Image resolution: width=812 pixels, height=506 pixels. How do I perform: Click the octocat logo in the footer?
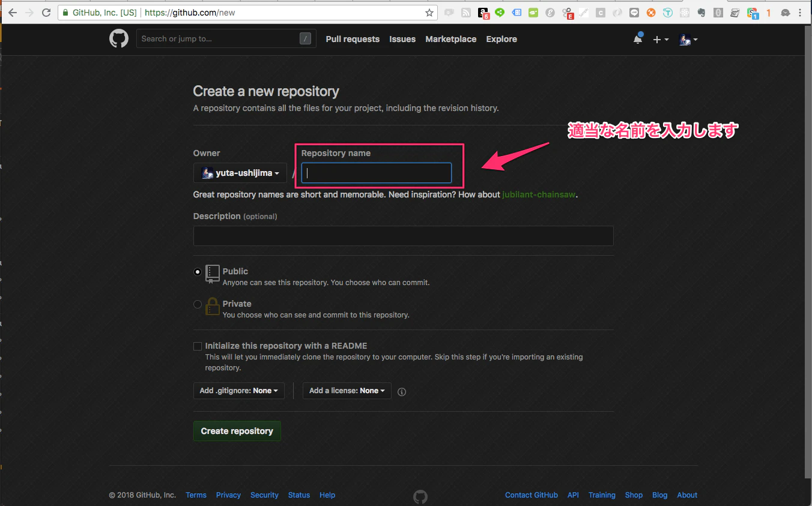[420, 496]
